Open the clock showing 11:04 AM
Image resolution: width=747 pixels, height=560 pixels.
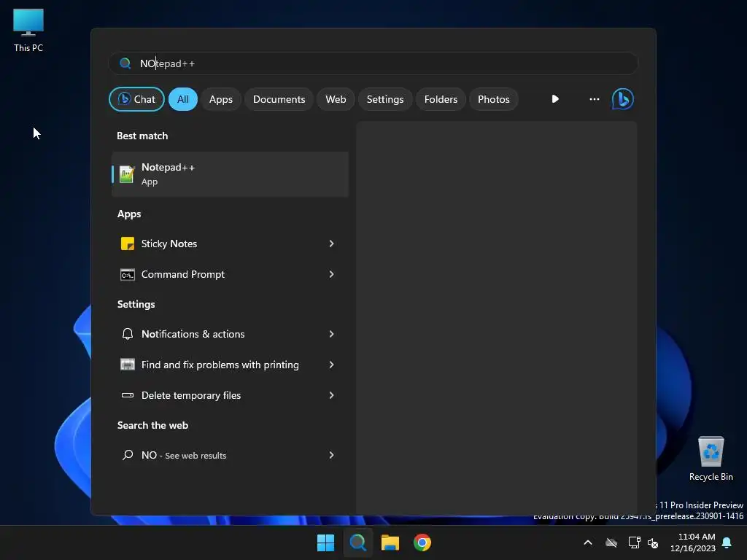pos(693,542)
